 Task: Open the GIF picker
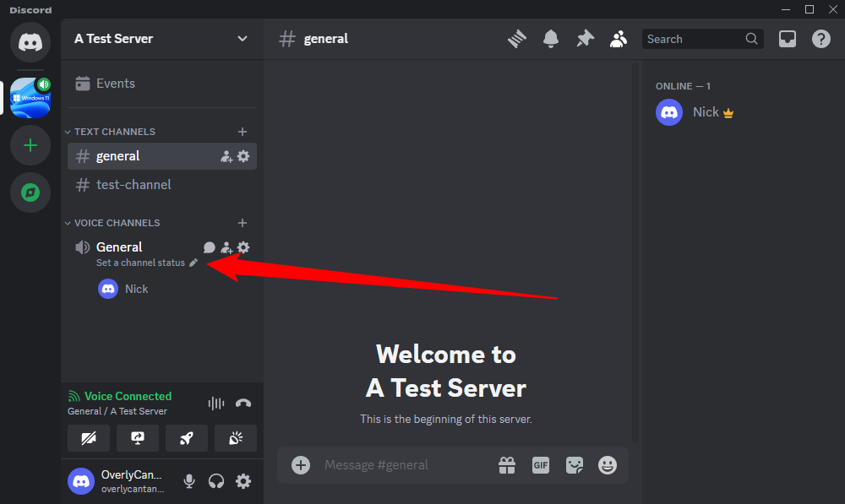(541, 465)
